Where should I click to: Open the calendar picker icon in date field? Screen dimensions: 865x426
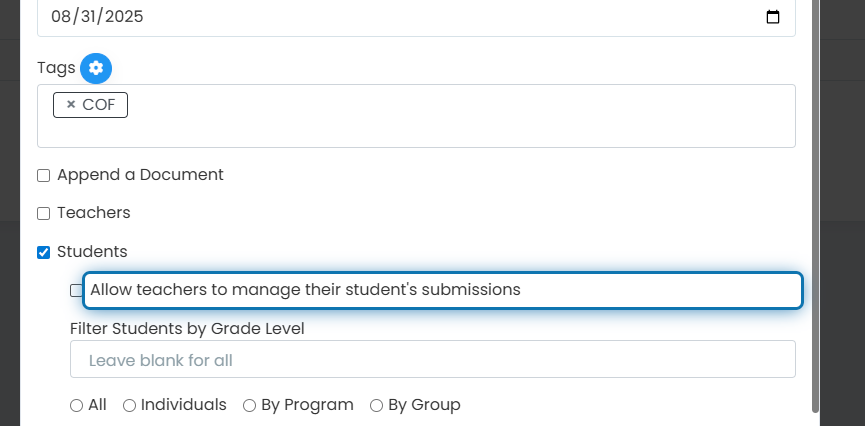pyautogui.click(x=773, y=17)
